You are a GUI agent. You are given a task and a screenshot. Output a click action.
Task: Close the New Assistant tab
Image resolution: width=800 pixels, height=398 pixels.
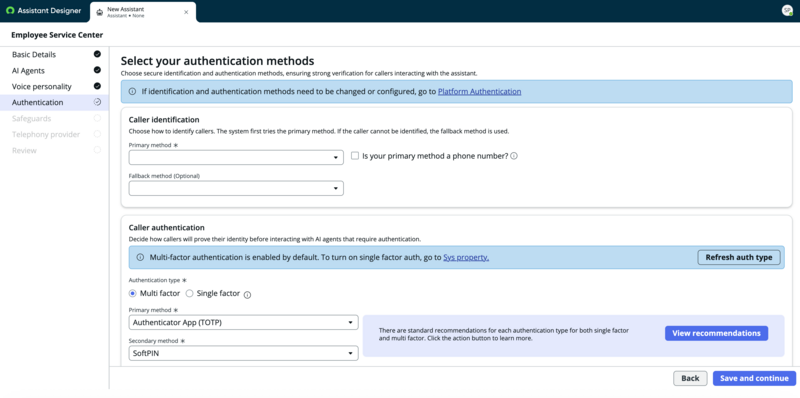[186, 12]
